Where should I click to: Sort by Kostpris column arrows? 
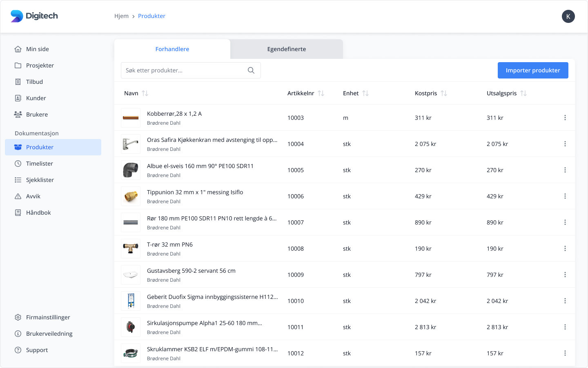[x=444, y=93]
